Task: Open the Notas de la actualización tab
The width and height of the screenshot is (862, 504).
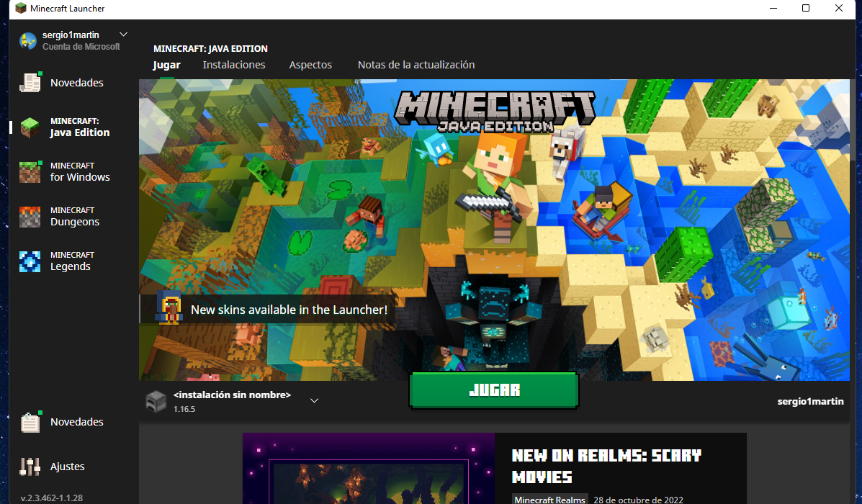Action: (x=416, y=65)
